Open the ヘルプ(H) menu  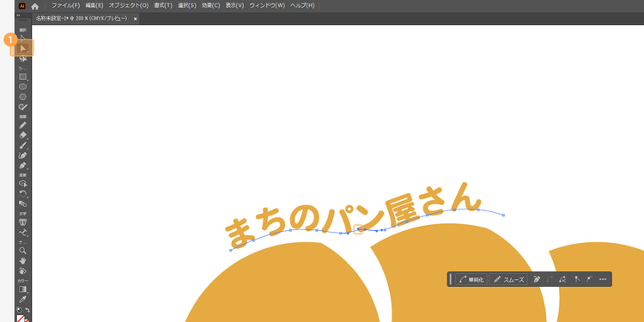[x=302, y=6]
